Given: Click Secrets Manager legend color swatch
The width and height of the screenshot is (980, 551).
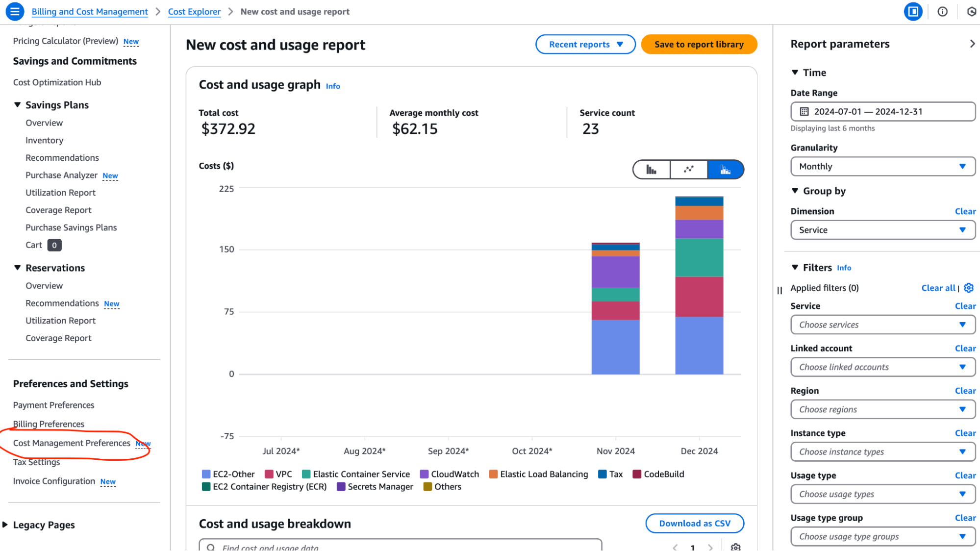Looking at the screenshot, I should click(x=341, y=487).
